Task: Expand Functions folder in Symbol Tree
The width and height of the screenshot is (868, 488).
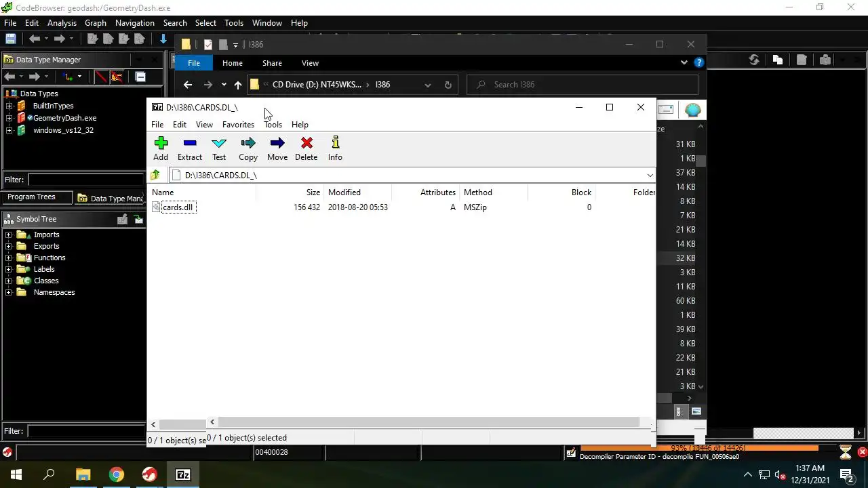Action: pos(9,258)
